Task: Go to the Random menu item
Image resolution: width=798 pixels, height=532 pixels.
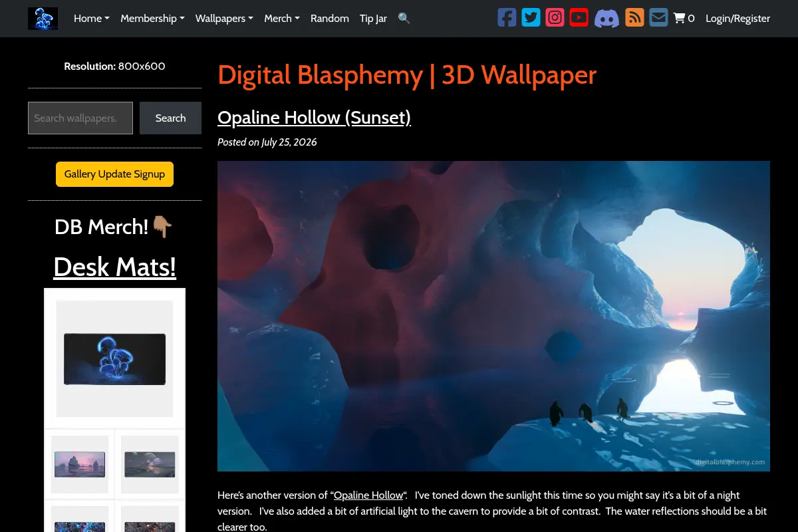Action: (330, 19)
